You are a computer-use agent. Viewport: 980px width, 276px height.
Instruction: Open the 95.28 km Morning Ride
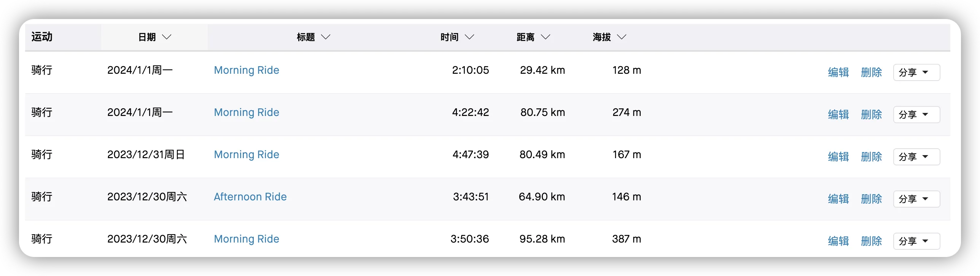pos(247,239)
